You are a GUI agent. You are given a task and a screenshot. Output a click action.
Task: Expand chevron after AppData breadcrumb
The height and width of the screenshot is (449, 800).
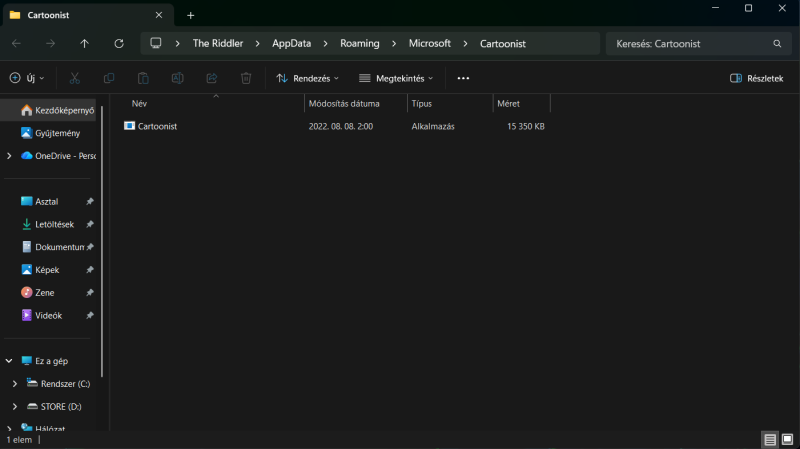[326, 44]
